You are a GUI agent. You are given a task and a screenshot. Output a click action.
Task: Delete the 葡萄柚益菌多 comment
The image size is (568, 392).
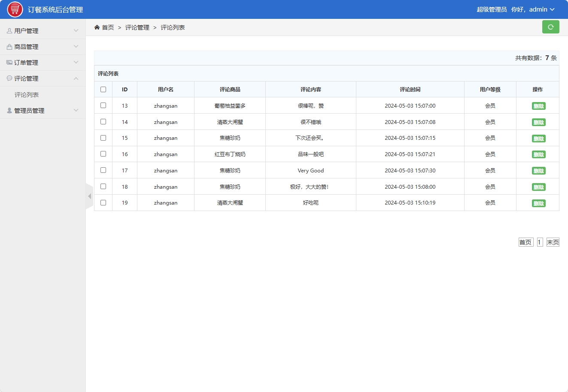click(538, 106)
